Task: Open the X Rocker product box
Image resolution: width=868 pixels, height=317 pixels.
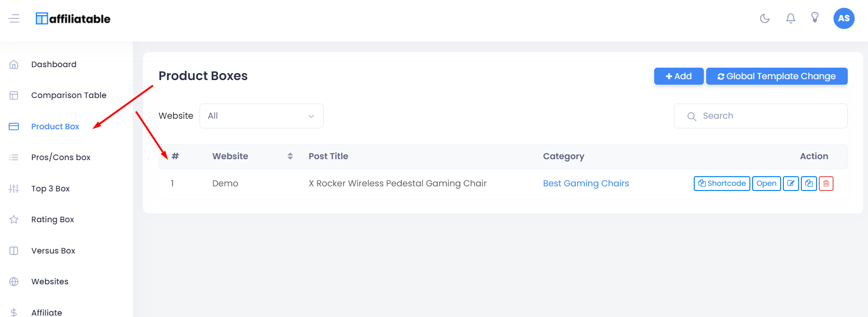Action: click(766, 184)
